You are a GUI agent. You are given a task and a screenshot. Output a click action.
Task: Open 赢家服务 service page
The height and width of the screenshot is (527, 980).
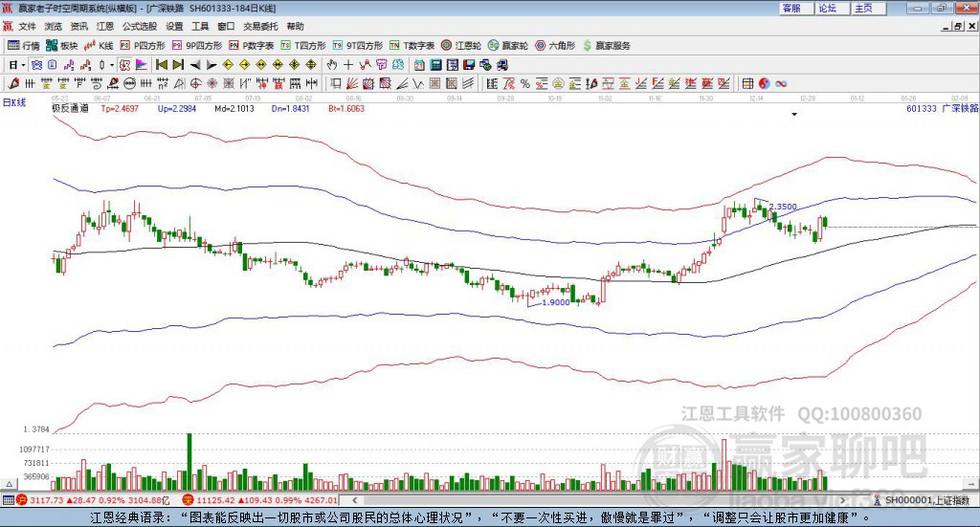coord(606,46)
